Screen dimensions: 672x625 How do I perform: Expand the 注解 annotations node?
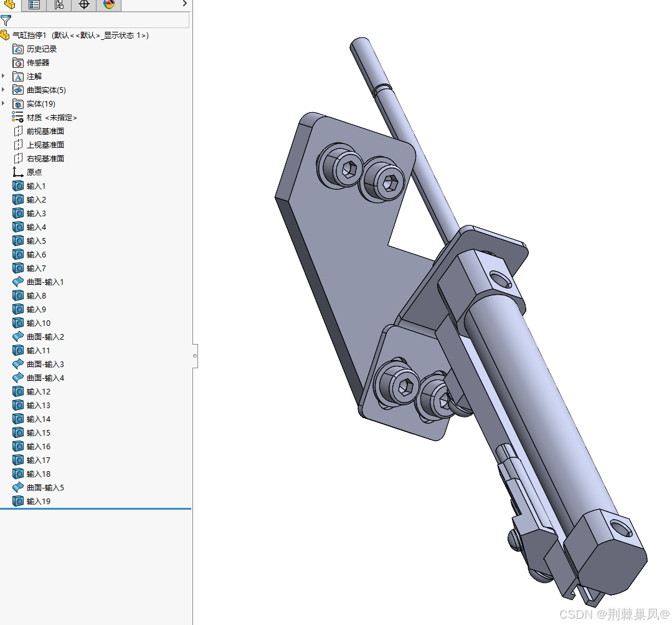[4, 76]
